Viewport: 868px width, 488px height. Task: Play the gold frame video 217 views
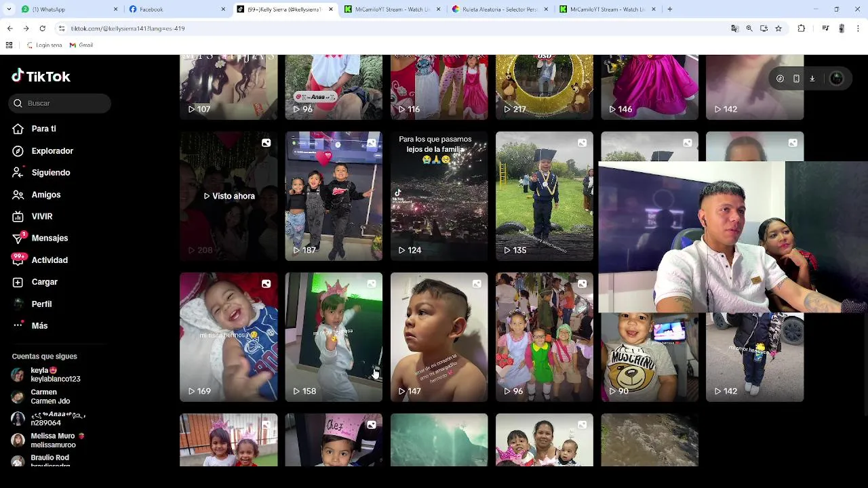(x=545, y=87)
